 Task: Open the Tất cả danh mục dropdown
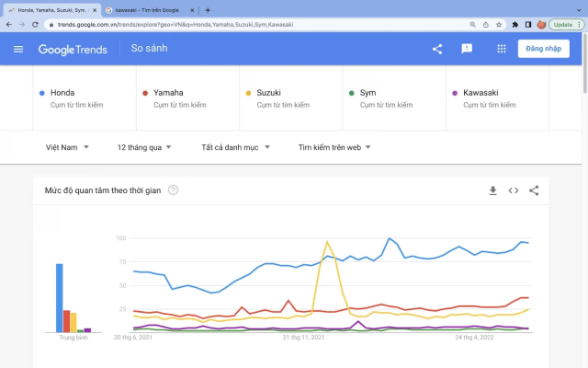pyautogui.click(x=235, y=147)
